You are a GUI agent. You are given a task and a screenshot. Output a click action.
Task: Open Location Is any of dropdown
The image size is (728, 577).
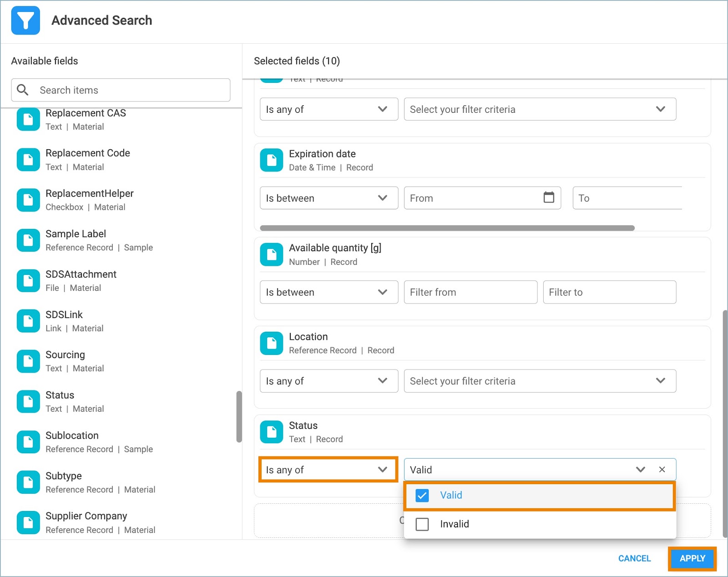click(x=329, y=381)
